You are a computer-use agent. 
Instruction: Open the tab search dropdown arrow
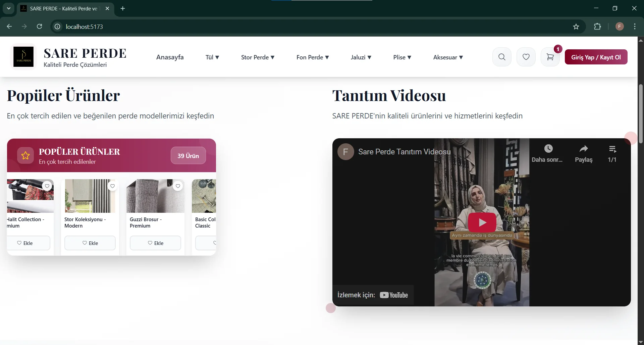coord(9,8)
